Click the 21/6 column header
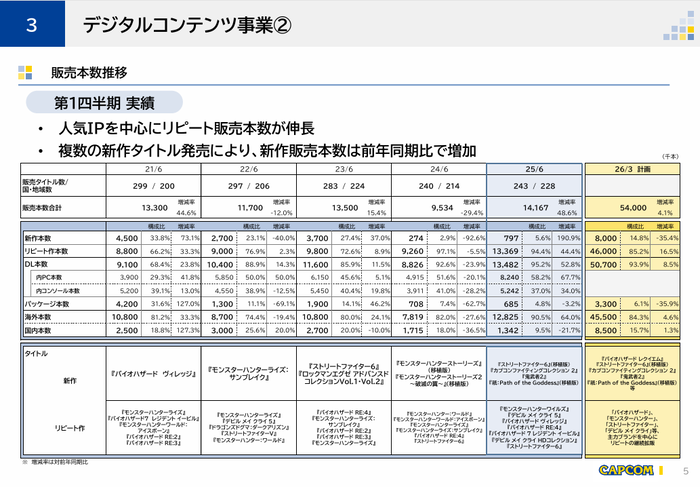The height and width of the screenshot is (487, 700). (154, 169)
